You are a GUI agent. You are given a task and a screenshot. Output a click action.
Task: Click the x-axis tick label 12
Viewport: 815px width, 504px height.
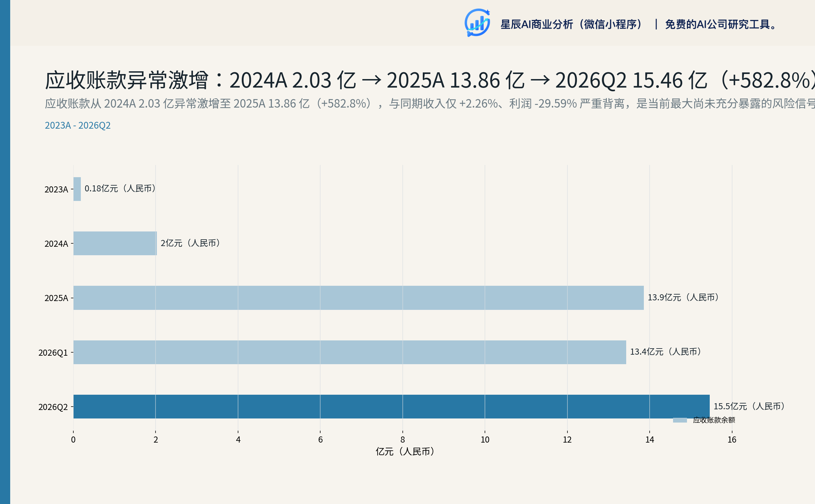pyautogui.click(x=567, y=440)
